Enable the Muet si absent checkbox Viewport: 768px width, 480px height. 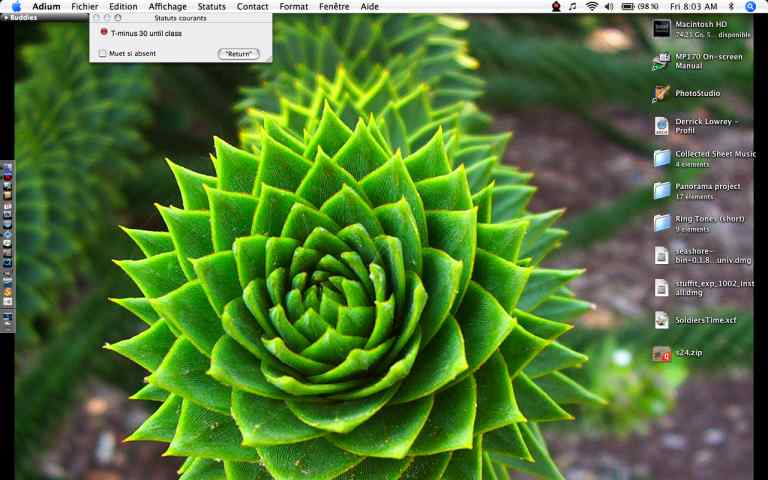tap(102, 53)
